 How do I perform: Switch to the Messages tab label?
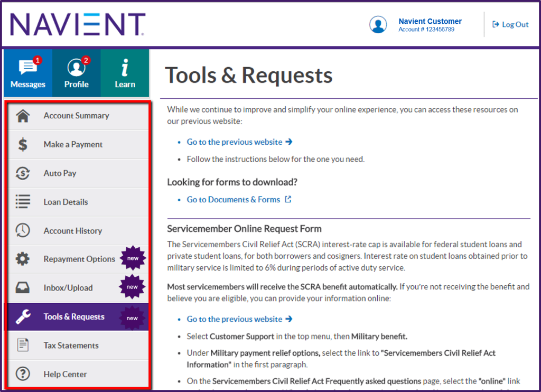pyautogui.click(x=28, y=84)
